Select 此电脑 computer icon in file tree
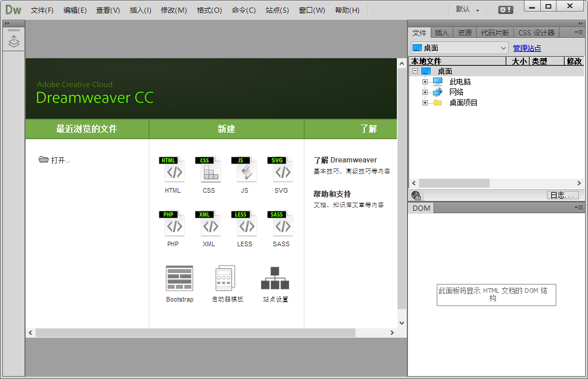 438,82
